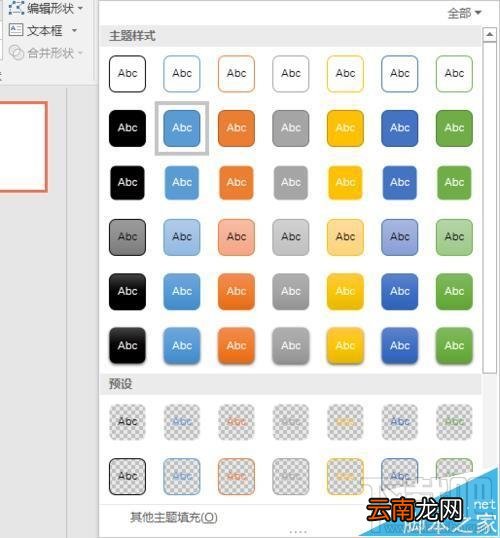Choose orange solid fill style in second row
Image resolution: width=500 pixels, height=538 pixels.
click(x=236, y=128)
